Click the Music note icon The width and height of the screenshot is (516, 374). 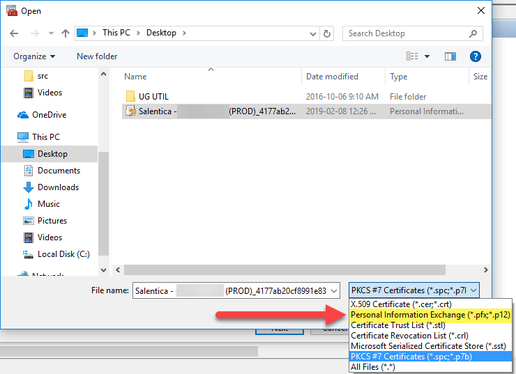tap(28, 204)
